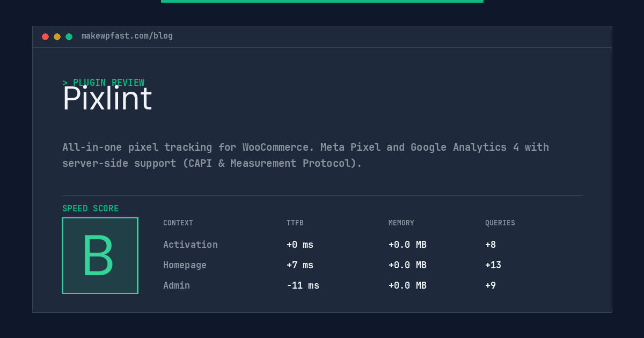The height and width of the screenshot is (338, 644).
Task: Click the SPEED SCORE heading
Action: pyautogui.click(x=91, y=209)
